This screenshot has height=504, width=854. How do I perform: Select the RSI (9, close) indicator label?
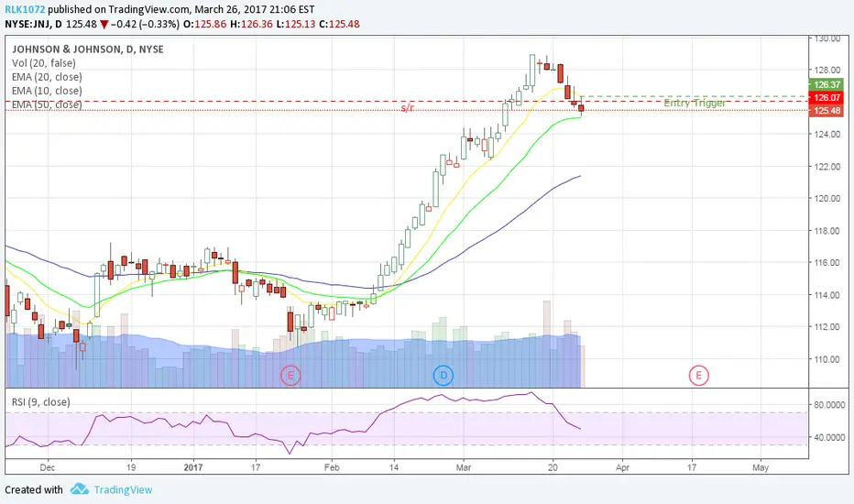tap(41, 402)
